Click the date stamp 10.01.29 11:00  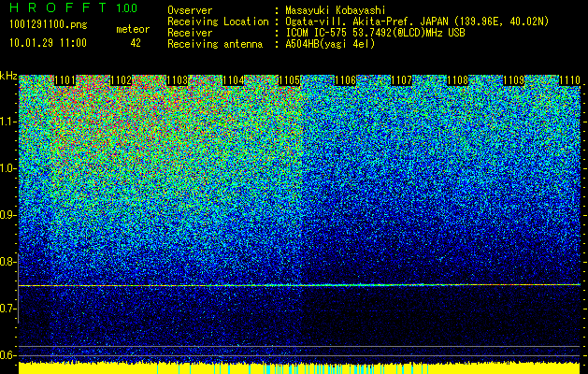point(48,43)
